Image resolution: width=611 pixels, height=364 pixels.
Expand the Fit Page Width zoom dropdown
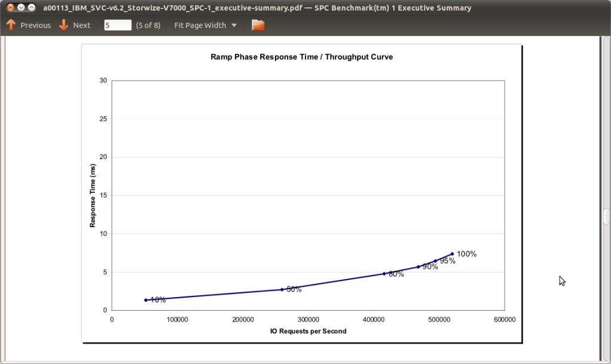(x=204, y=25)
